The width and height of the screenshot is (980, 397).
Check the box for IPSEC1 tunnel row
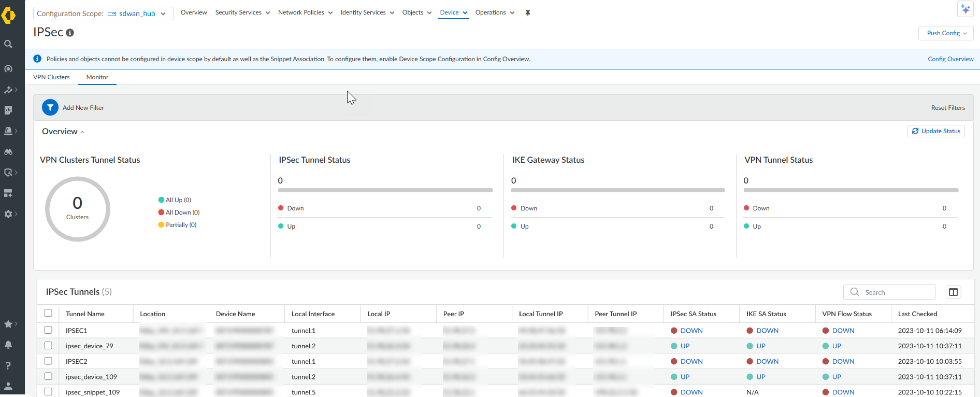[48, 330]
